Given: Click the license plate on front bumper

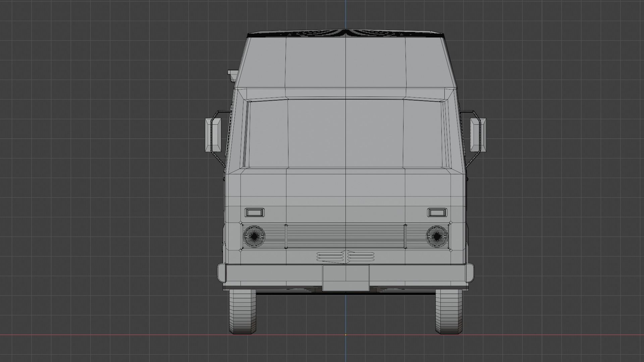Looking at the screenshot, I should coord(346,278).
